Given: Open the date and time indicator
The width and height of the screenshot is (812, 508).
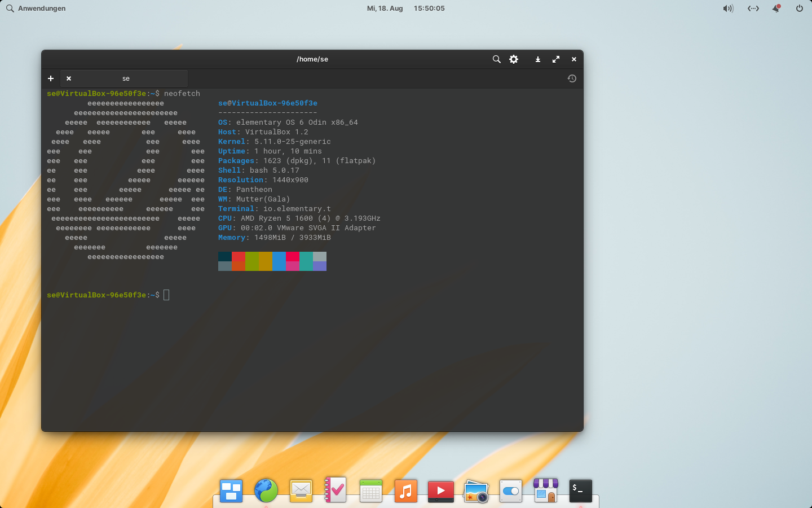Looking at the screenshot, I should click(406, 8).
